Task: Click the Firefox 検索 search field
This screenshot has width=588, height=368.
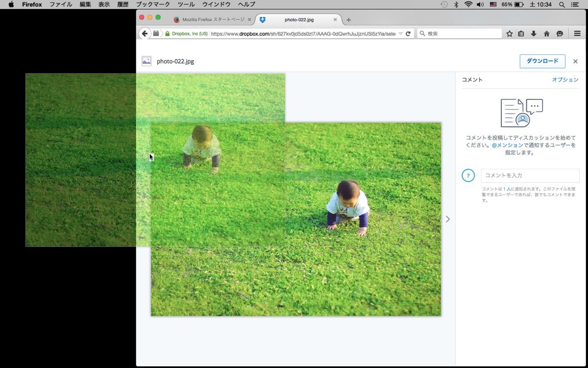Action: coord(459,34)
